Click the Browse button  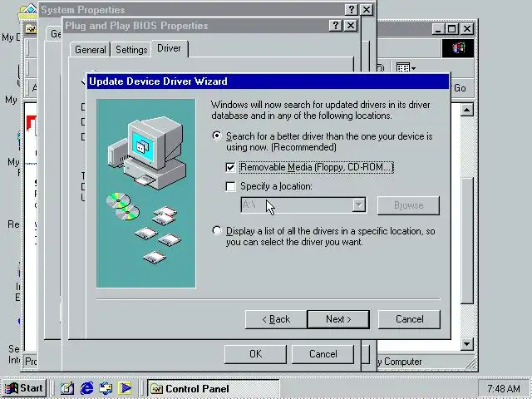(x=408, y=205)
